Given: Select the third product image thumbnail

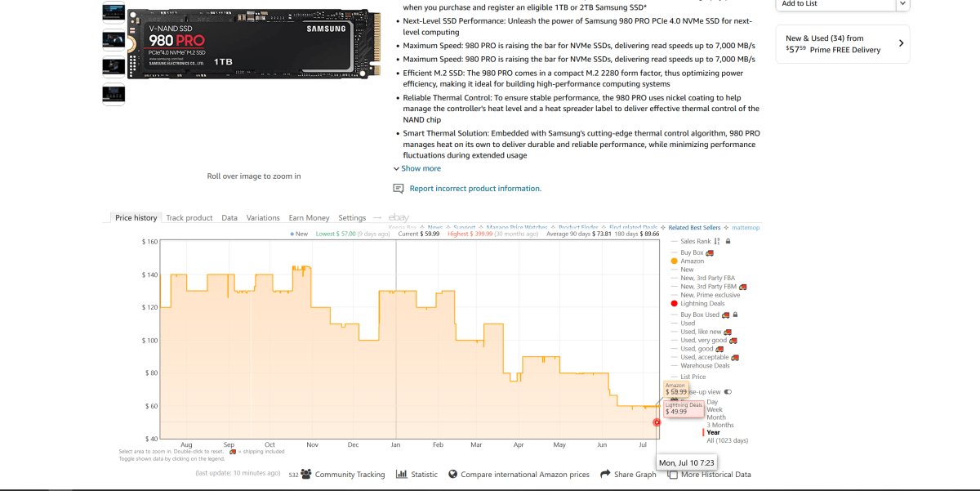Looking at the screenshot, I should tap(114, 66).
